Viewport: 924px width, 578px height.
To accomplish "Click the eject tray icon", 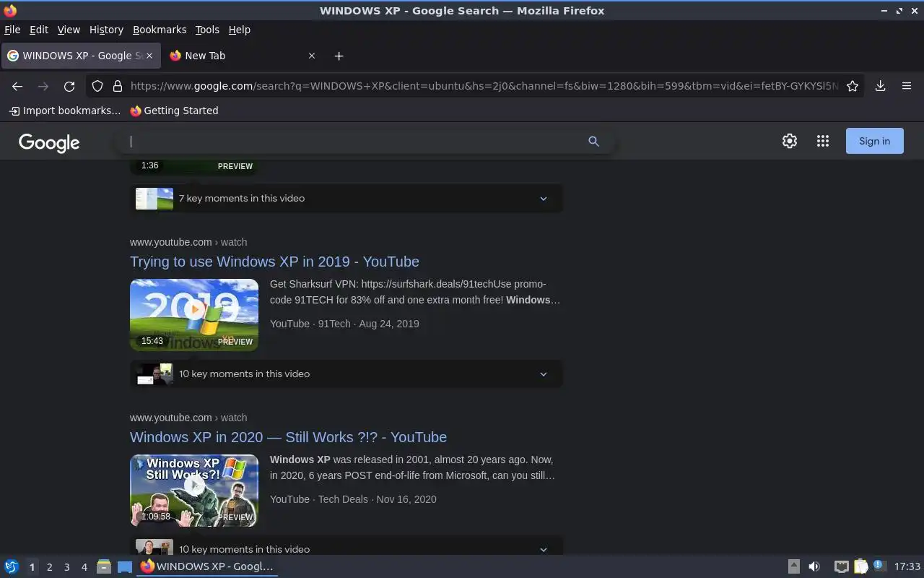I will click(x=793, y=566).
